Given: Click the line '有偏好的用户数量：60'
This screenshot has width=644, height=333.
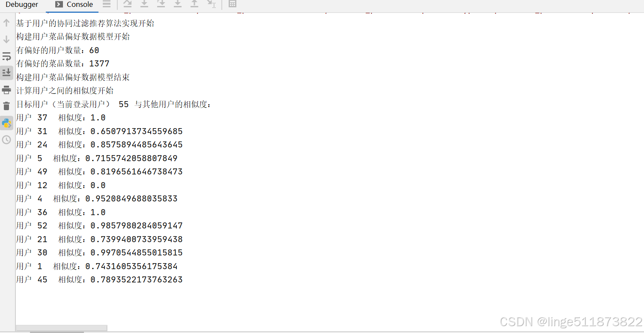Looking at the screenshot, I should 58,50.
